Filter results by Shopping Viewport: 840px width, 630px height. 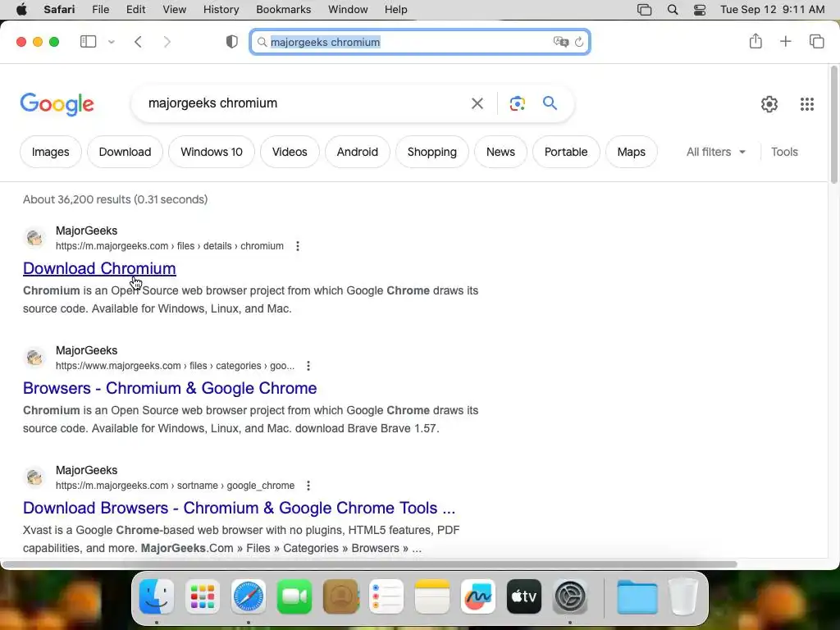pos(431,152)
